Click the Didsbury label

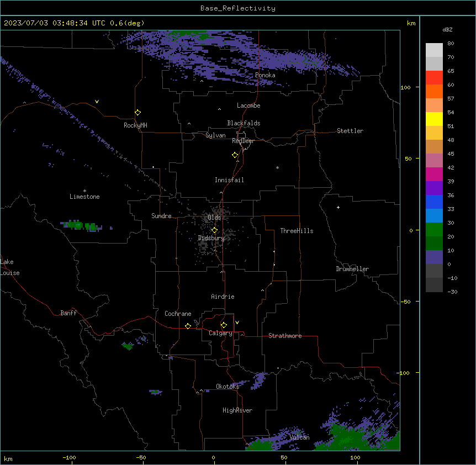pos(211,238)
